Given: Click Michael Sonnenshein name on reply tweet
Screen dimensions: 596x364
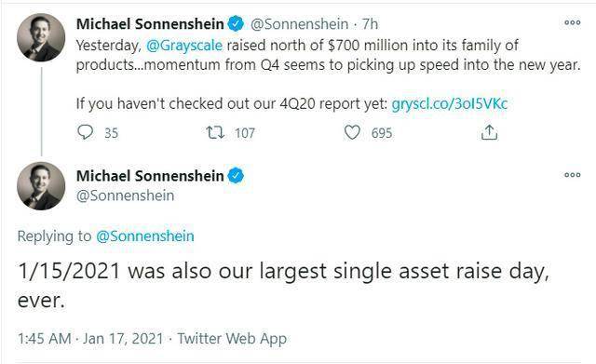Looking at the screenshot, I should (x=150, y=176).
